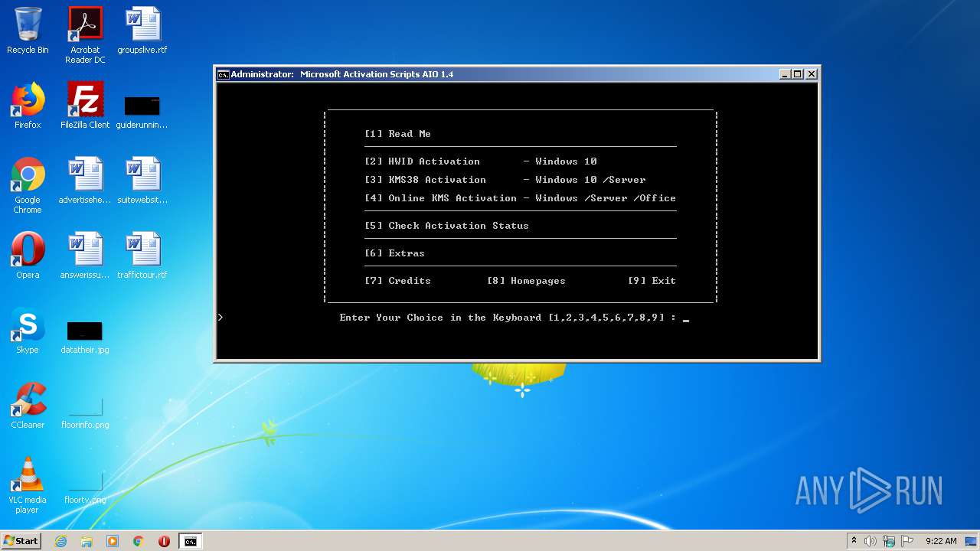
Task: Click the '[4] Online KMS Activation' line
Action: pyautogui.click(x=520, y=198)
